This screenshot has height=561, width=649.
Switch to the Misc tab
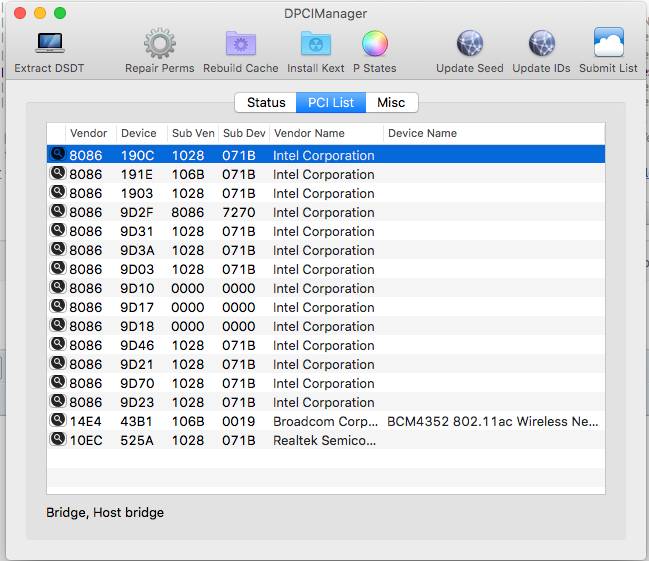click(391, 103)
